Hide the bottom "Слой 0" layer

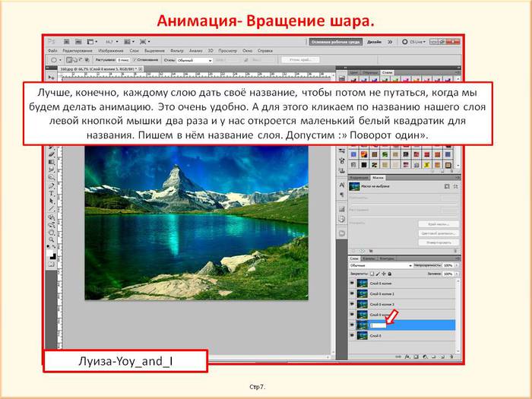point(352,335)
